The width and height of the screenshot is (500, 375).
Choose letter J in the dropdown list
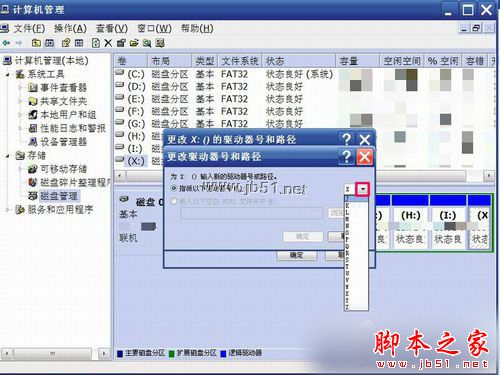coord(356,199)
